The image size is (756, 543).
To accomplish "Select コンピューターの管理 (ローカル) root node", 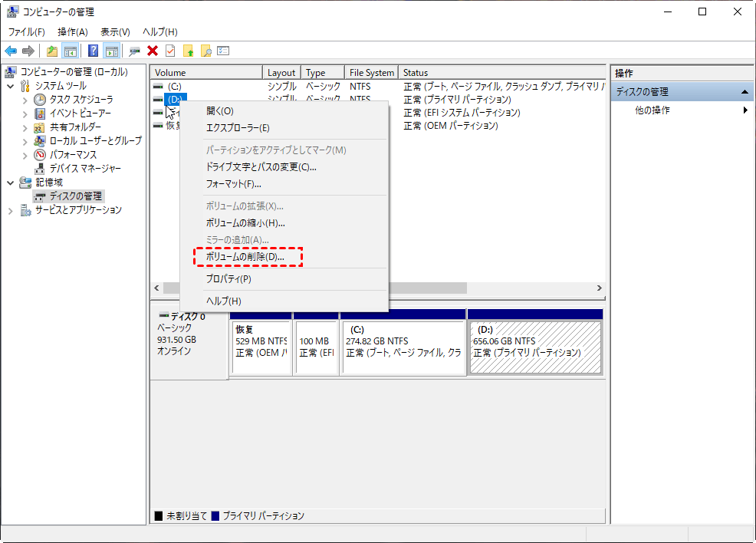I will pyautogui.click(x=74, y=72).
